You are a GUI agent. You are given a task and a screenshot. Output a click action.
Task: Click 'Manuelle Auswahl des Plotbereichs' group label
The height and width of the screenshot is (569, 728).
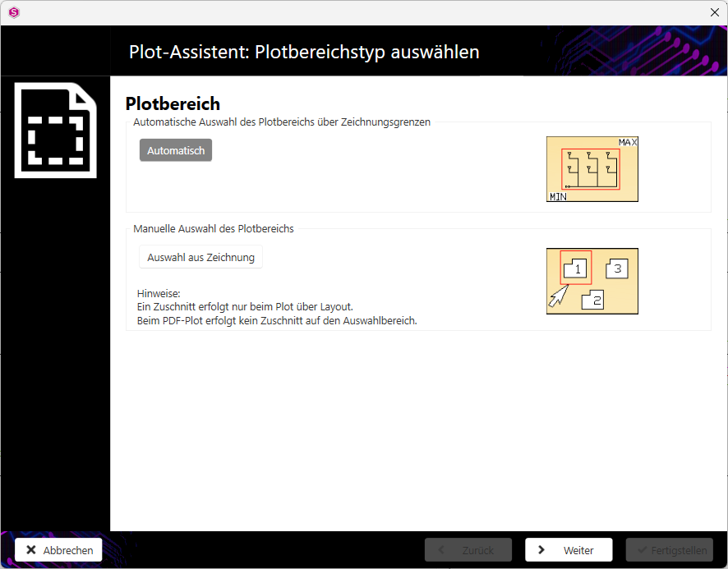214,229
